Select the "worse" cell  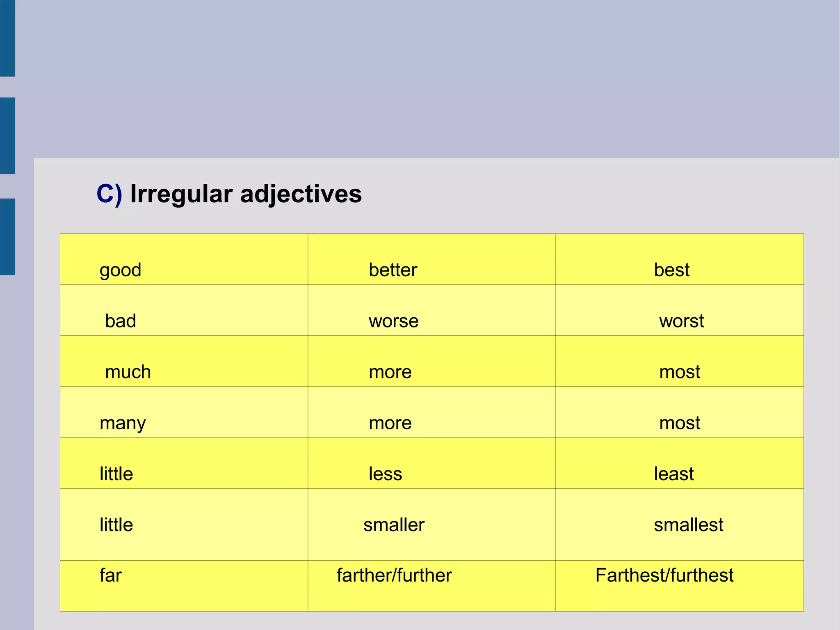[x=393, y=321]
